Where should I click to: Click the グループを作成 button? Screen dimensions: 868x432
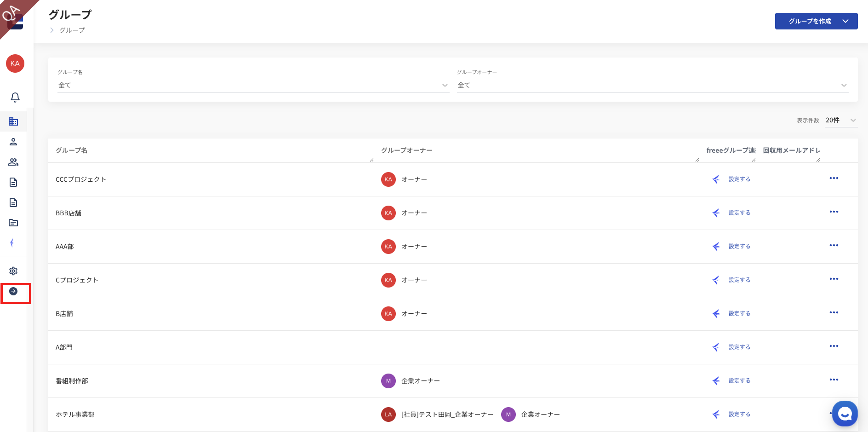coord(816,21)
